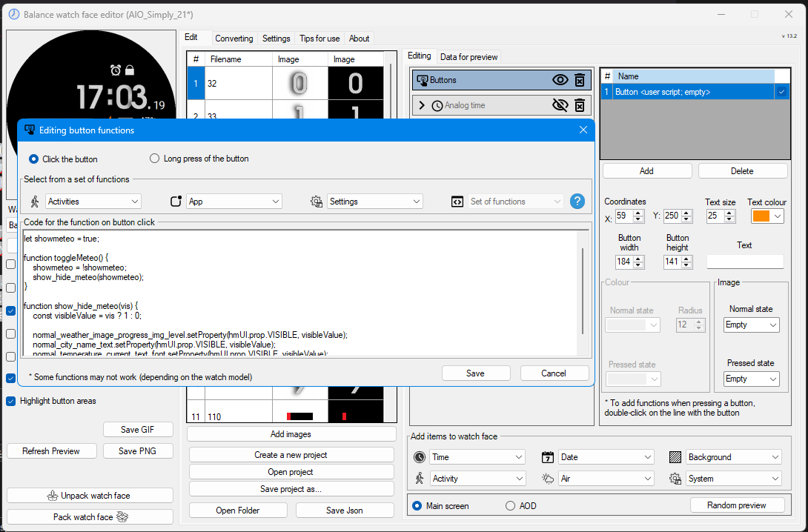Delete the Buttons element with trash icon
The image size is (808, 532).
tap(580, 80)
